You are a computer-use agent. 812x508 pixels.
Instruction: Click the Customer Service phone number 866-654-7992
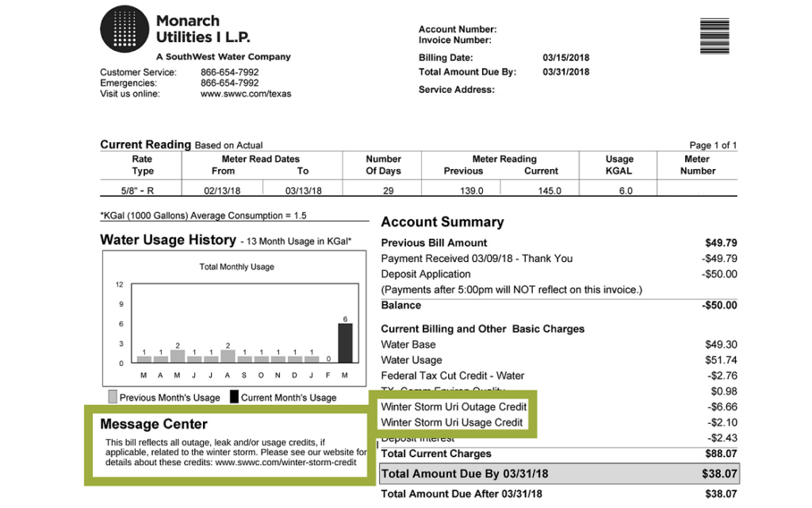pyautogui.click(x=229, y=72)
